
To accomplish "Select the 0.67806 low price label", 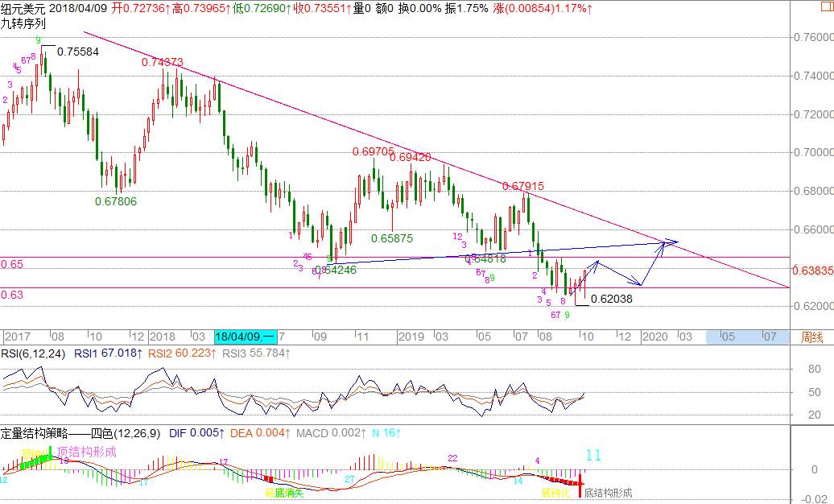I will coord(116,201).
